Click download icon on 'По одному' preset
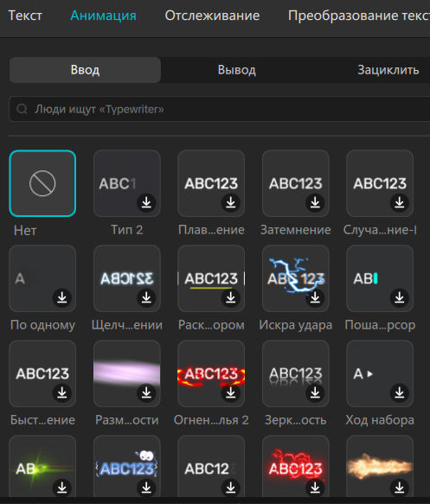Screen dimensions: 430x504 pos(62,298)
